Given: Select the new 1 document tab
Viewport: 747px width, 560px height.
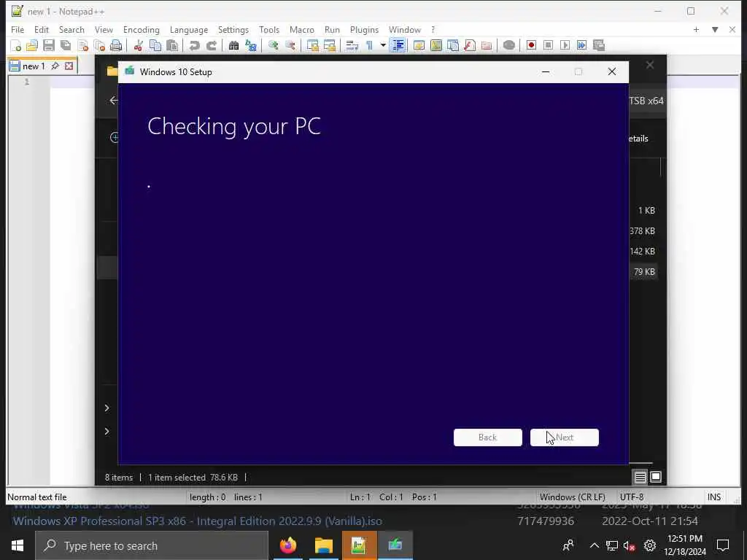Looking at the screenshot, I should click(x=34, y=66).
